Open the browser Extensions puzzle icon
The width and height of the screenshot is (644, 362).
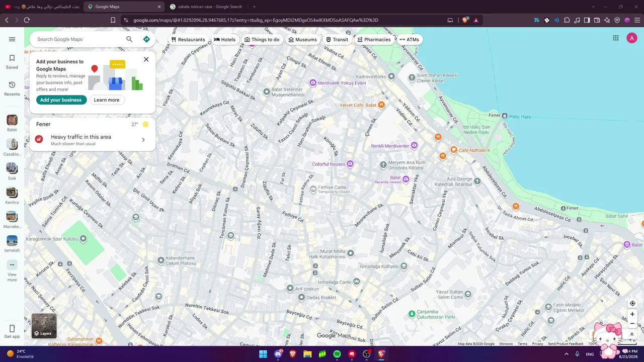tap(567, 20)
